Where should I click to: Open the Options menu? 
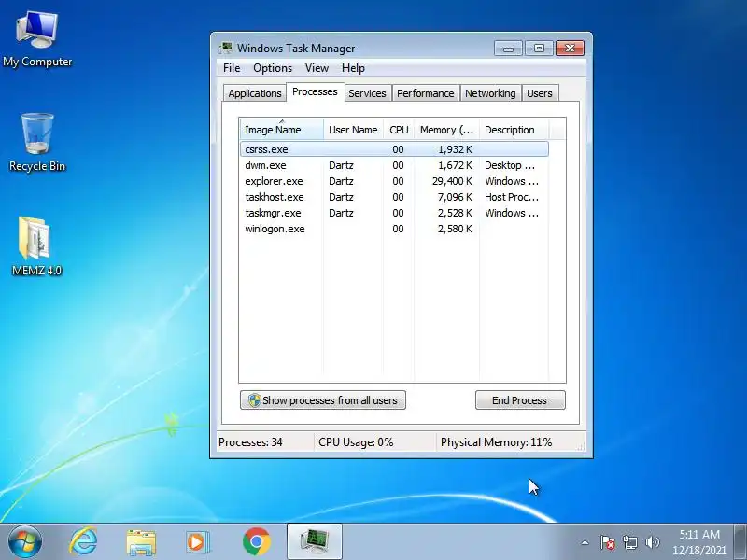point(273,68)
